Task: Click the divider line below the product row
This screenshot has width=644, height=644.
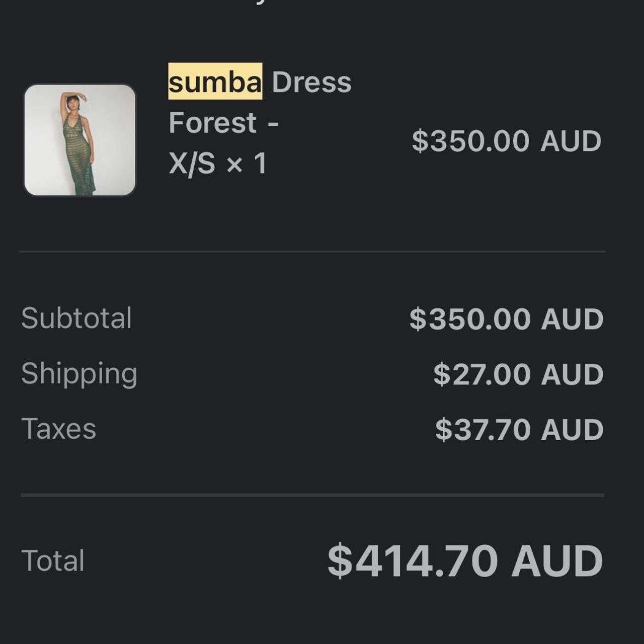Action: point(312,251)
